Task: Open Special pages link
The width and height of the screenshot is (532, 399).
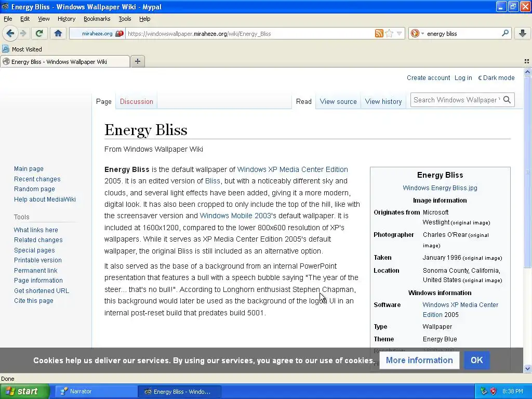Action: click(x=34, y=250)
